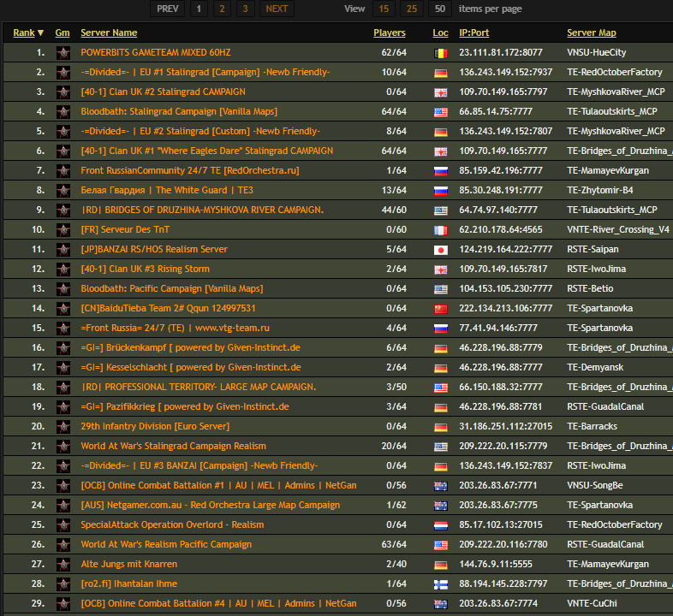
Task: Click Russian flag for Front RussianCommunity server
Action: [440, 171]
